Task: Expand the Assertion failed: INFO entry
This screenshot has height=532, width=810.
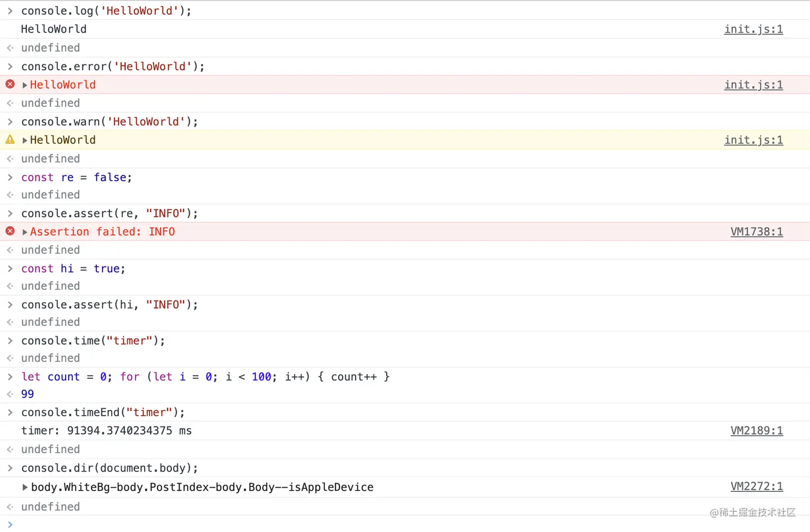Action: [25, 232]
